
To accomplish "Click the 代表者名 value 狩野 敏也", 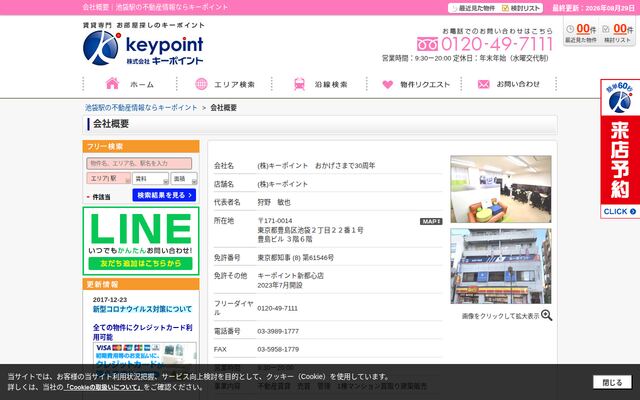I will 274,202.
